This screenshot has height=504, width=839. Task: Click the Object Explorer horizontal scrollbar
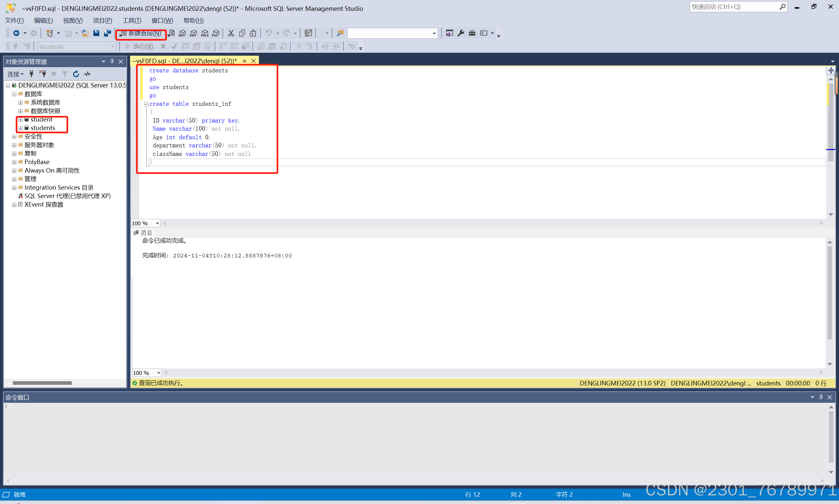pyautogui.click(x=42, y=383)
